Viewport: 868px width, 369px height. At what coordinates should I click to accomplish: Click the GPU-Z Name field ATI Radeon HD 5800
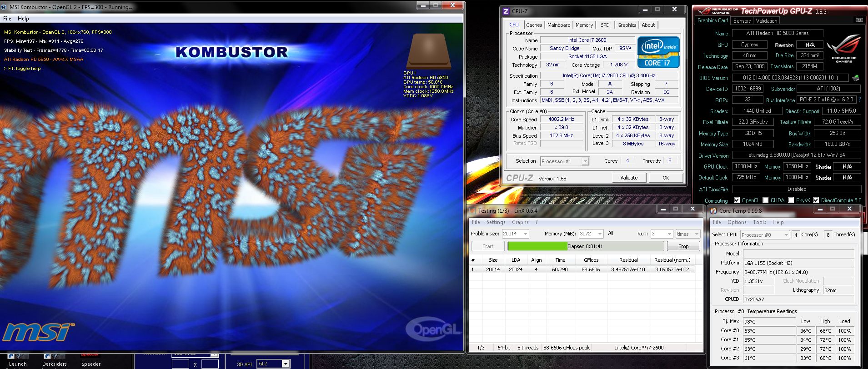coord(777,33)
